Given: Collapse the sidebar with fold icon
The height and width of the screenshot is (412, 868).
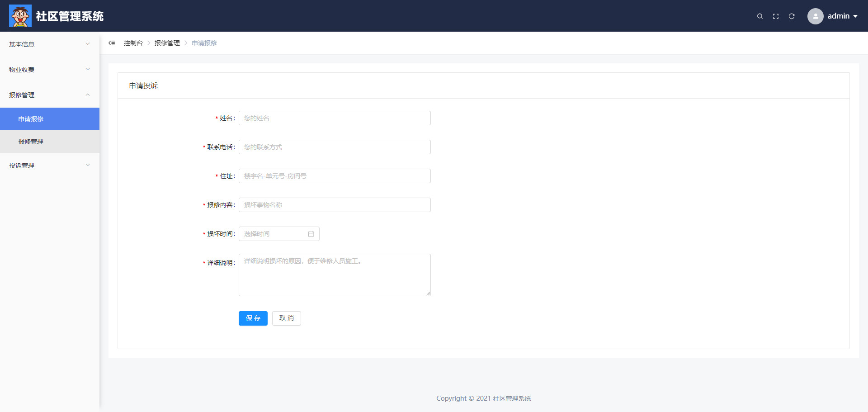Looking at the screenshot, I should coord(112,43).
